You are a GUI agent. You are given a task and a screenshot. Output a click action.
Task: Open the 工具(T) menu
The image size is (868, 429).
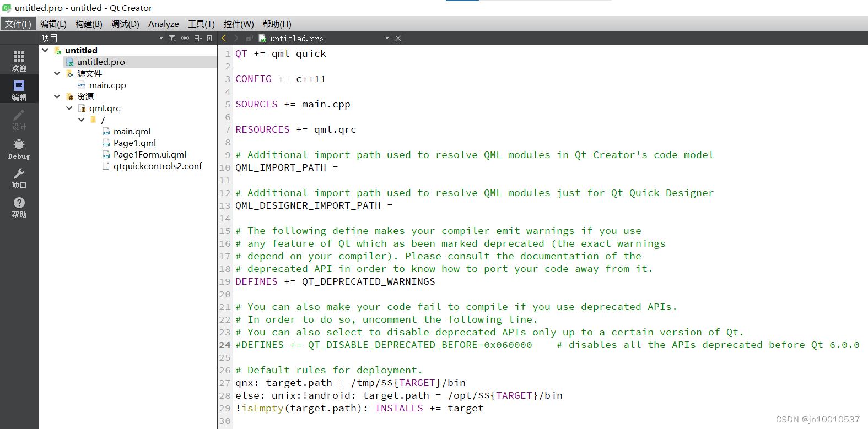pyautogui.click(x=201, y=24)
